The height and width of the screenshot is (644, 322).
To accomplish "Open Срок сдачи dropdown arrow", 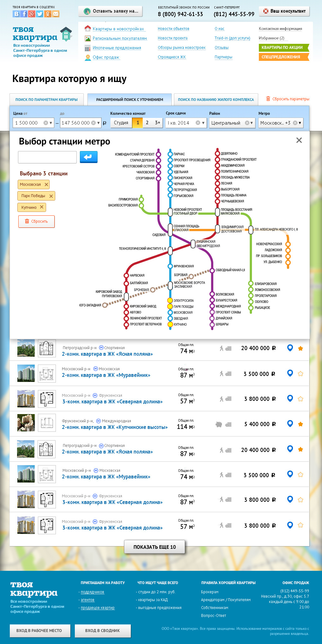I will pyautogui.click(x=203, y=123).
